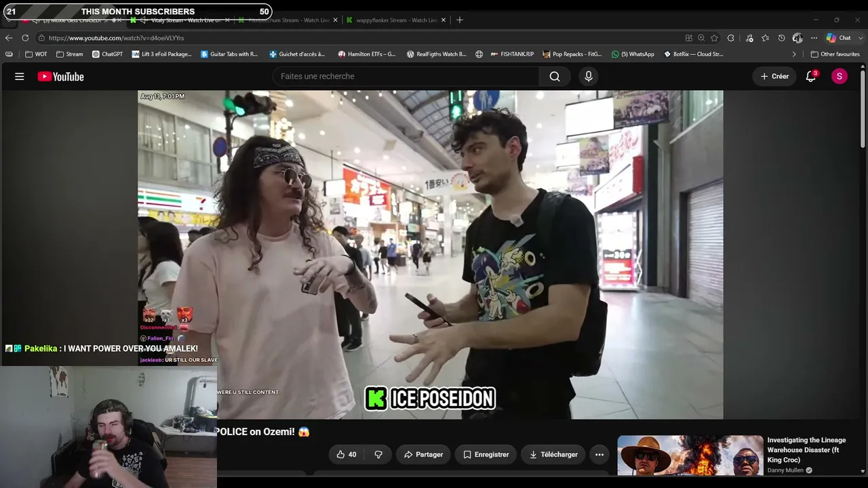Open browser settings and more menu

[814, 38]
